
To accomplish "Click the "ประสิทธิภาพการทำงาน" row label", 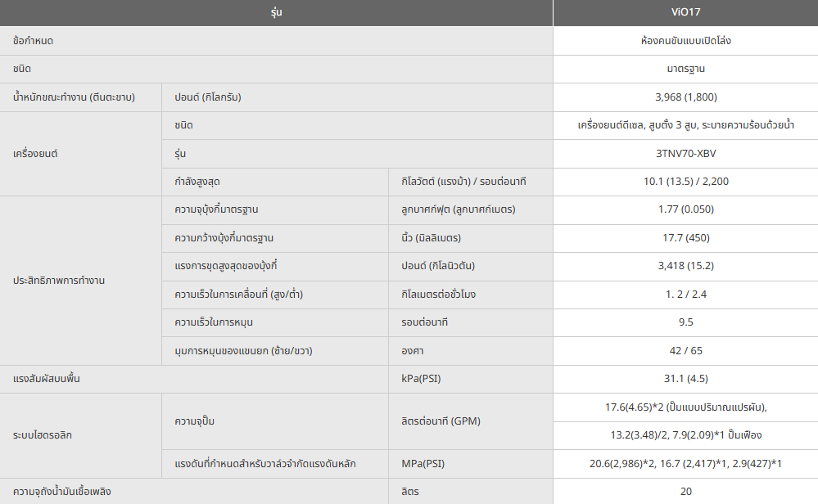I will pos(60,280).
